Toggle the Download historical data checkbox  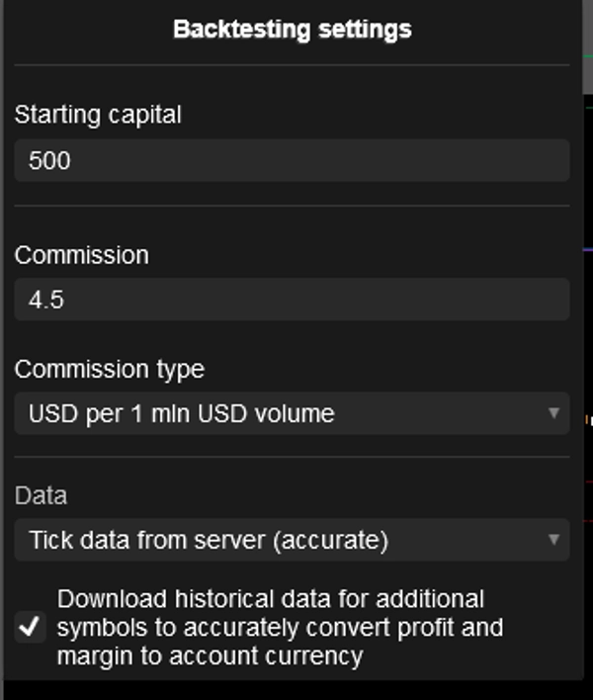tap(31, 627)
